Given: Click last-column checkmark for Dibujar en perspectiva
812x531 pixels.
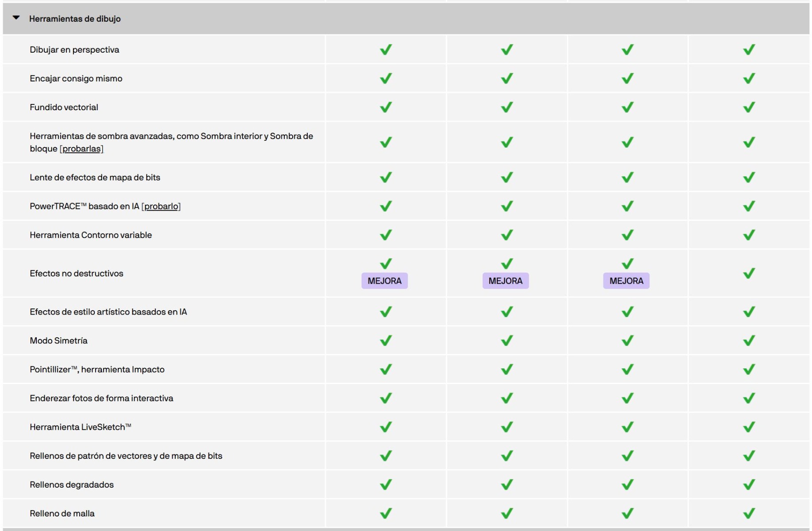Looking at the screenshot, I should 749,50.
